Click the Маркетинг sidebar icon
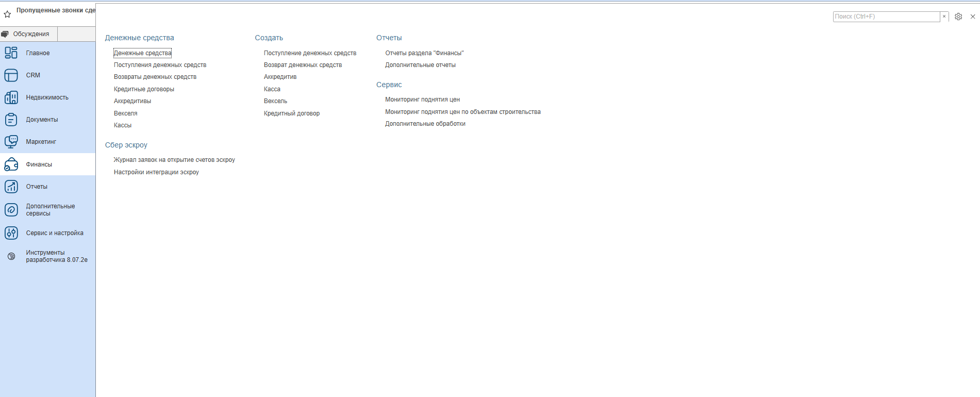980x397 pixels. [x=11, y=142]
